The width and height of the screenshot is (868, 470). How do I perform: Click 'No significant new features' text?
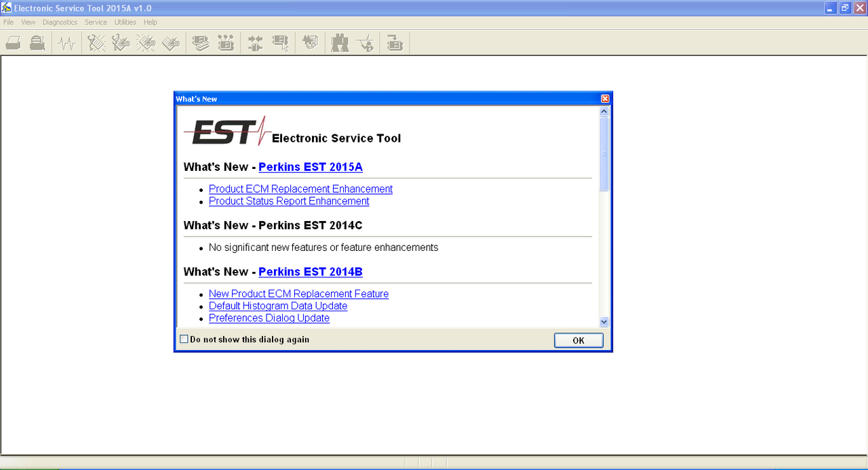[x=323, y=248]
